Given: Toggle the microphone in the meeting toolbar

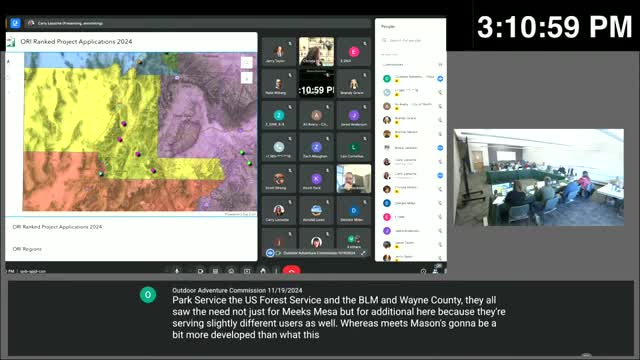Looking at the screenshot, I should [177, 271].
